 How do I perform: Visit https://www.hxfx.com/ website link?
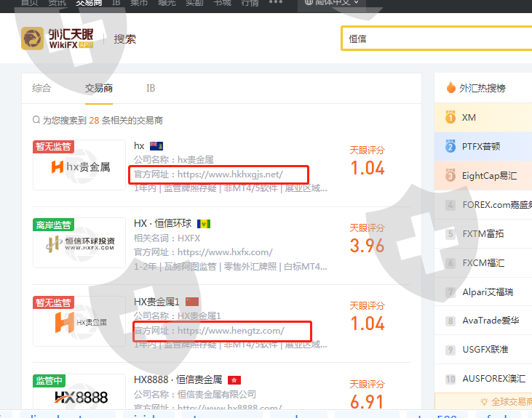pos(225,252)
